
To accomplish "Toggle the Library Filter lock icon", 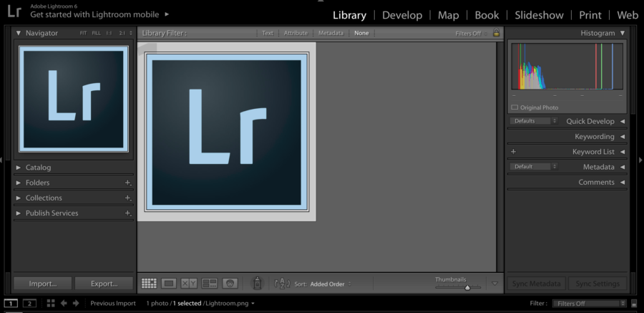I will (496, 32).
